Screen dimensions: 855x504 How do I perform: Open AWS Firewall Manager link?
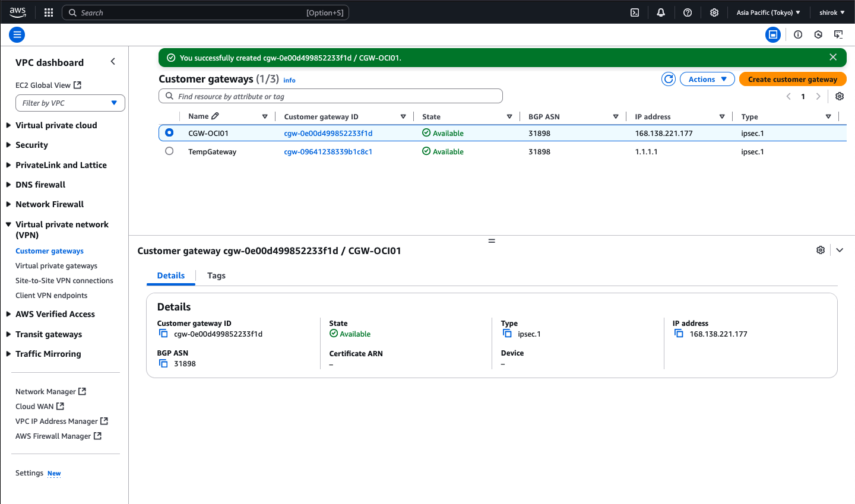[x=58, y=436]
